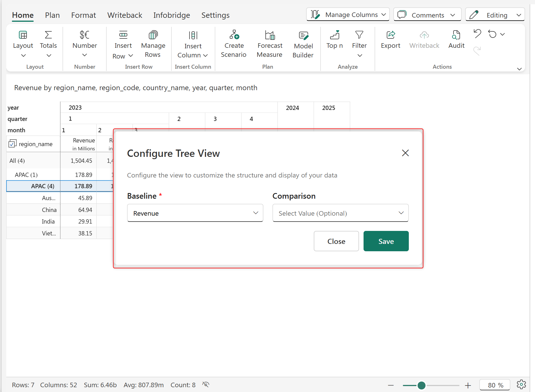
Task: Switch to the Infobridge tab
Action: (x=171, y=15)
